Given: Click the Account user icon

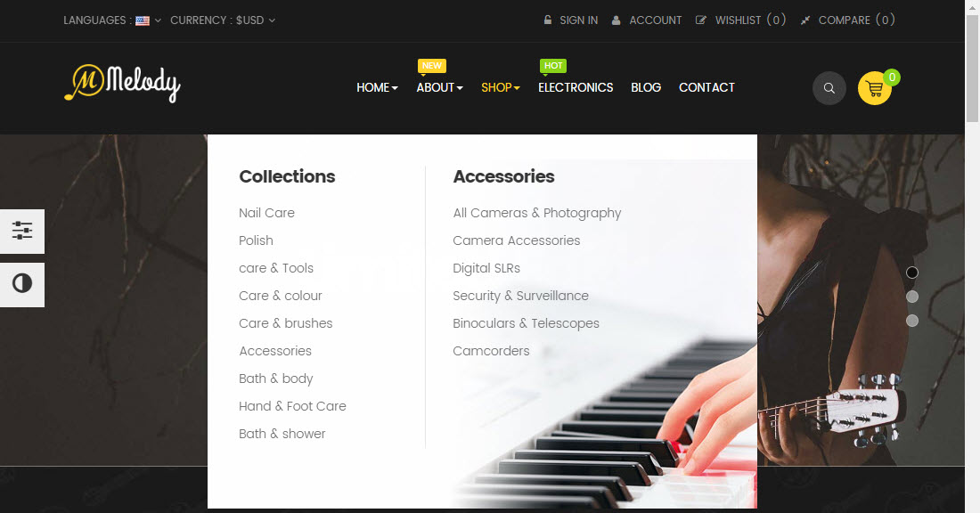Looking at the screenshot, I should [x=616, y=20].
